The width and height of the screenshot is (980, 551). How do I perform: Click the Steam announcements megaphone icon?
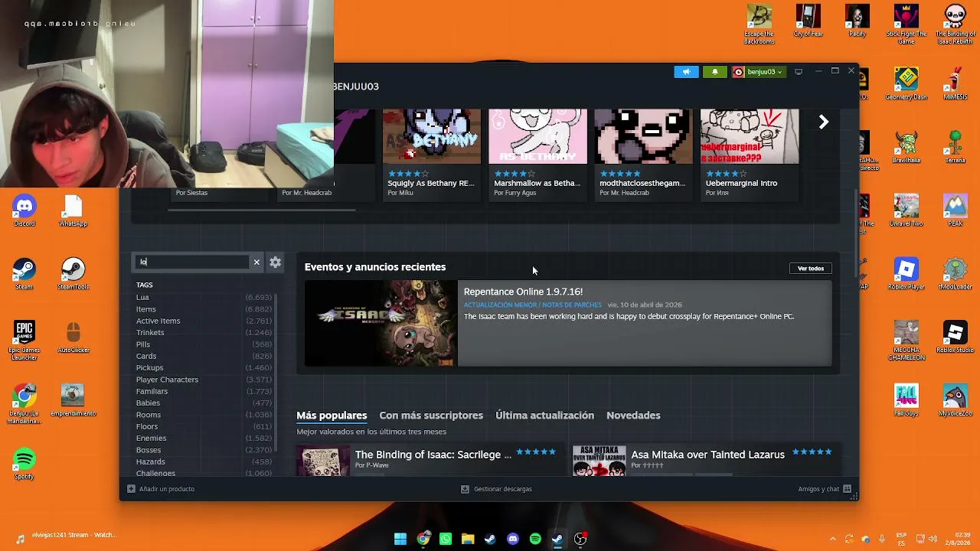pyautogui.click(x=686, y=72)
